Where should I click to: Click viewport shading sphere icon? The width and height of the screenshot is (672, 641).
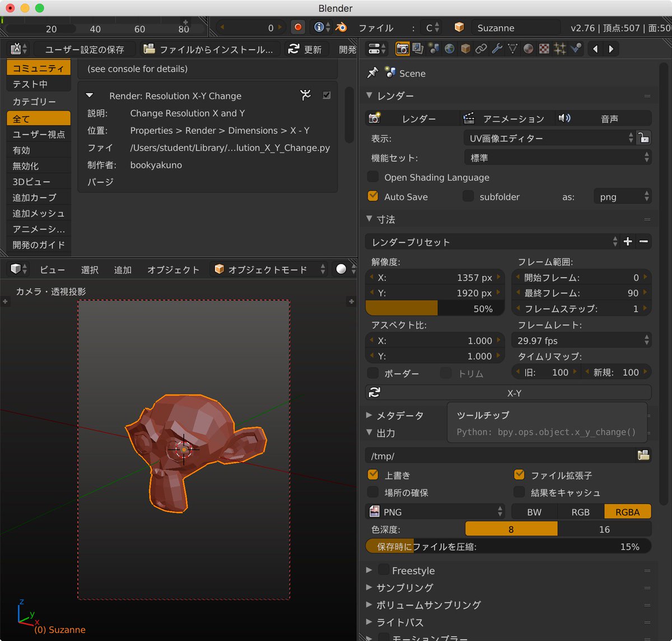341,270
